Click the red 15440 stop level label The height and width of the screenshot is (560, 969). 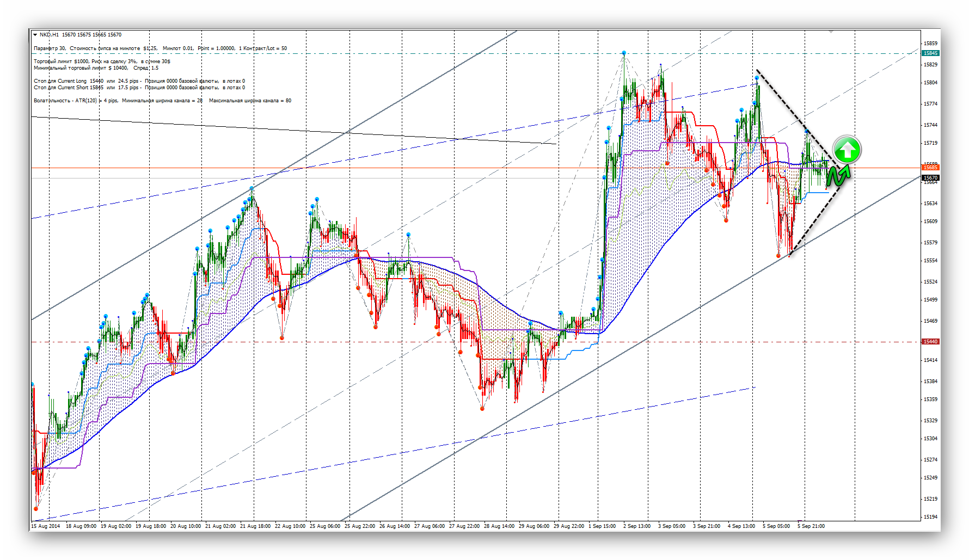[930, 342]
